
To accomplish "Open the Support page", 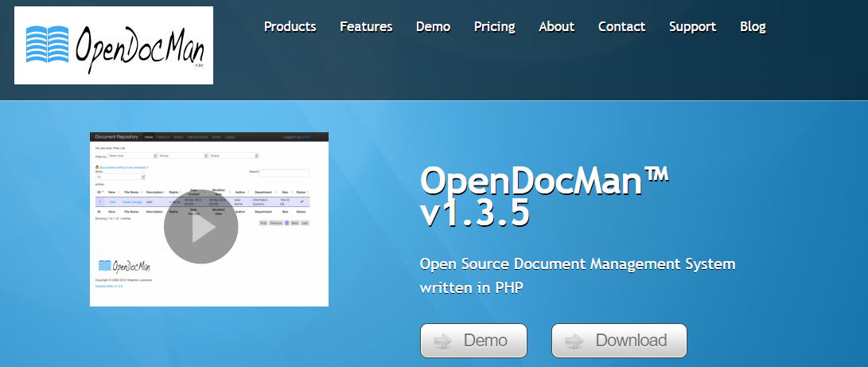I will click(692, 26).
